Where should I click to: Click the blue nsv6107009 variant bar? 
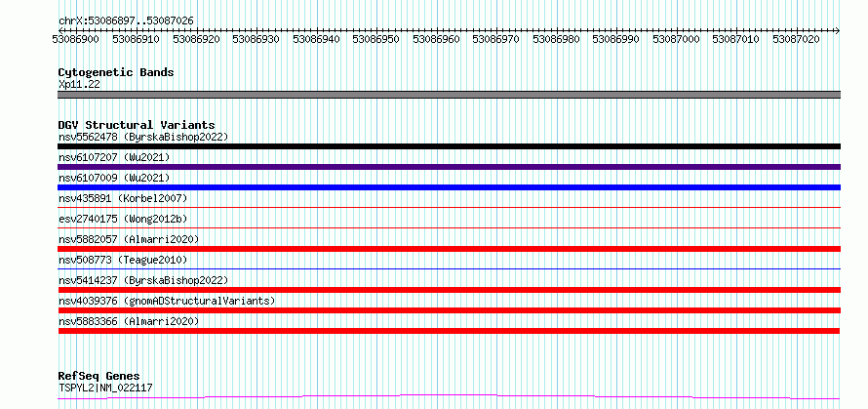(449, 187)
